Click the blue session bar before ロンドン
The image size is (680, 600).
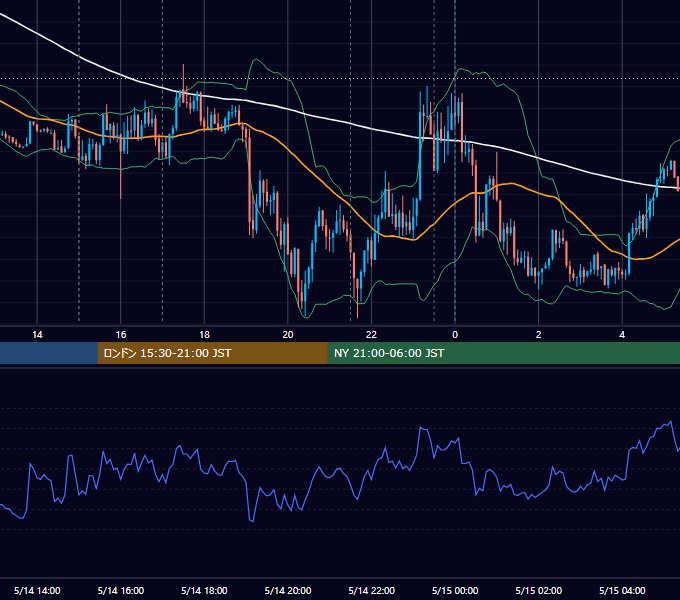pyautogui.click(x=49, y=353)
